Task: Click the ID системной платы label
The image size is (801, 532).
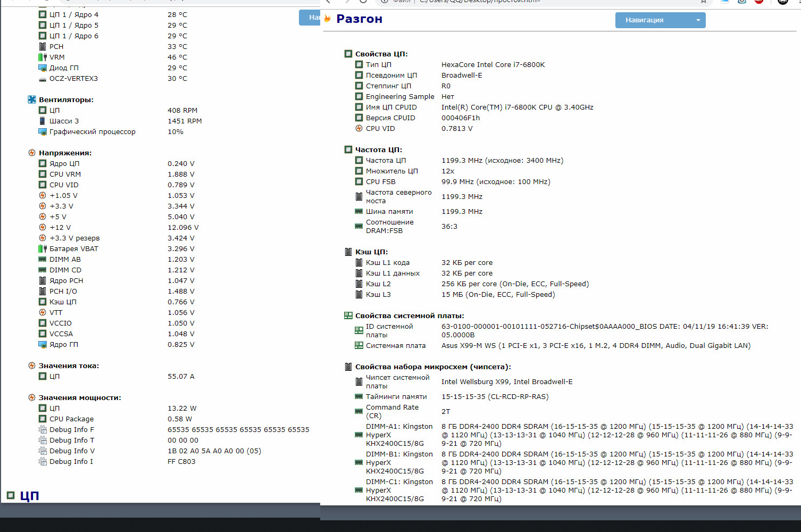Action: point(389,330)
